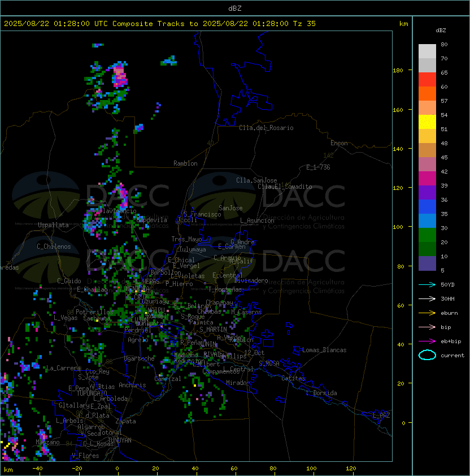The height and width of the screenshot is (476, 470).
Task: Click the Lomas_Blancas place label
Action: pyautogui.click(x=324, y=350)
